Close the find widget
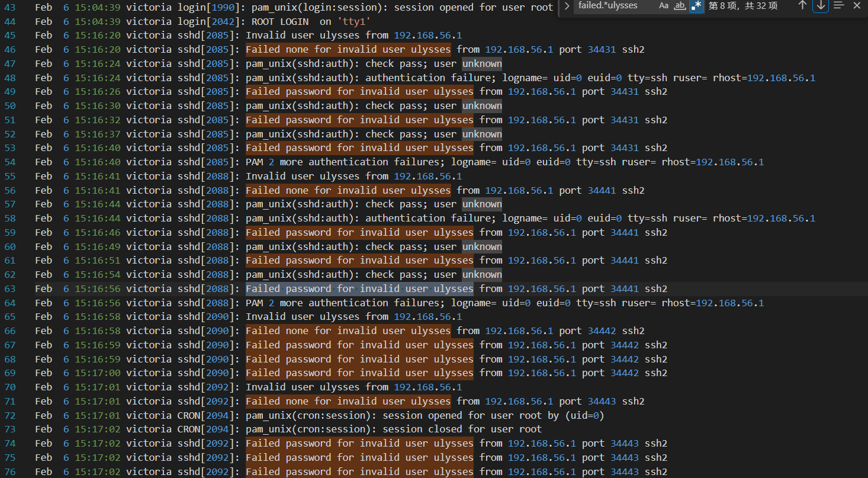The width and height of the screenshot is (868, 478). pos(856,5)
